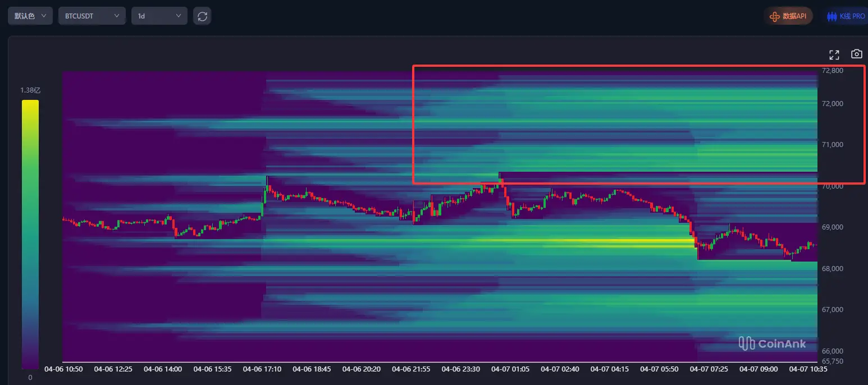The image size is (868, 385).
Task: Click the refresh icon button
Action: (x=202, y=16)
